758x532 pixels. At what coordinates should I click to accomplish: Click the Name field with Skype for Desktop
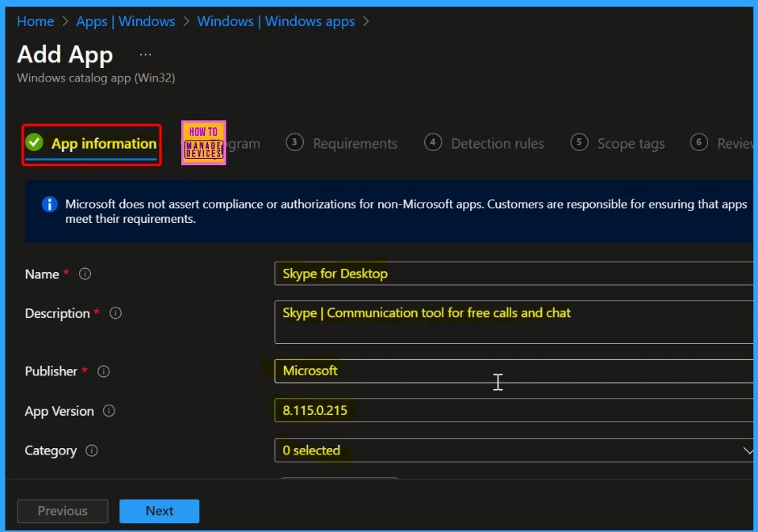pos(514,274)
